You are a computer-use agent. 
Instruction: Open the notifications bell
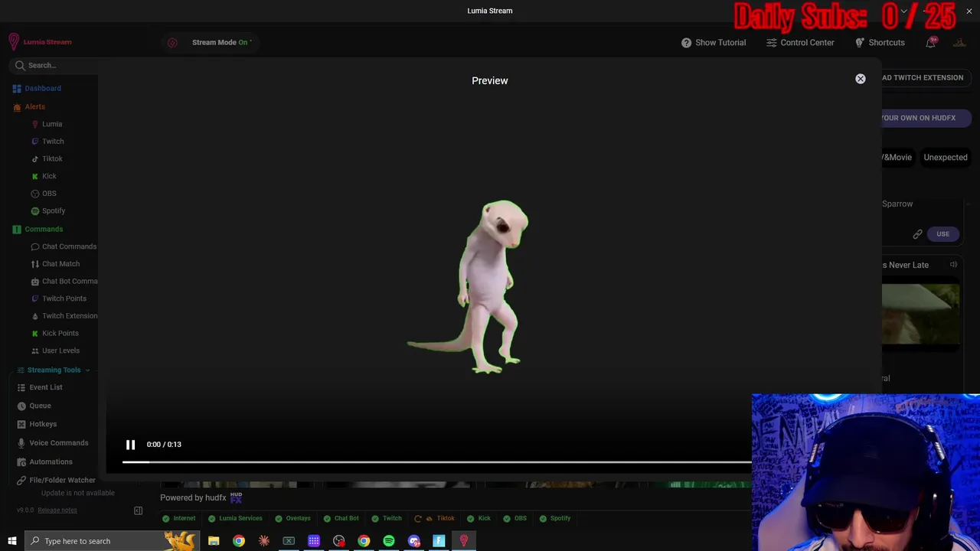pyautogui.click(x=930, y=43)
